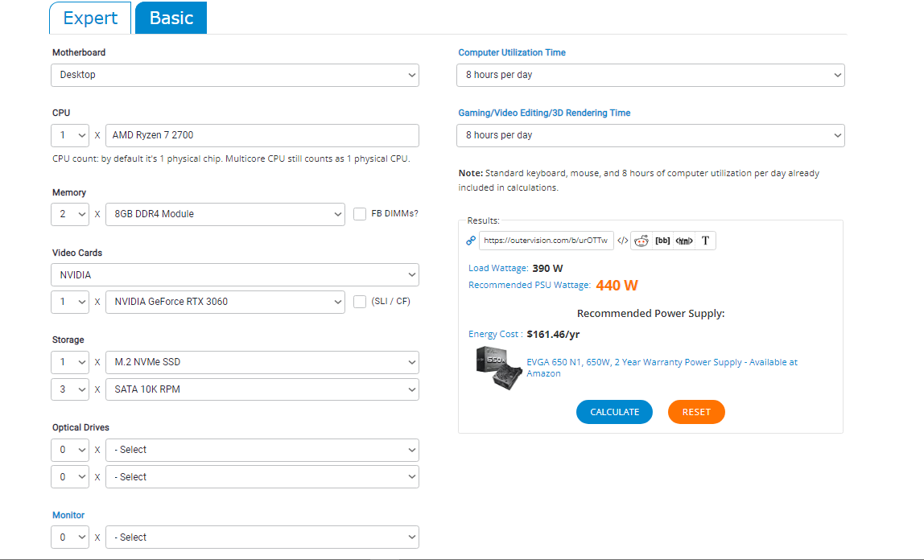Open the second optical drive count dropdown

70,477
